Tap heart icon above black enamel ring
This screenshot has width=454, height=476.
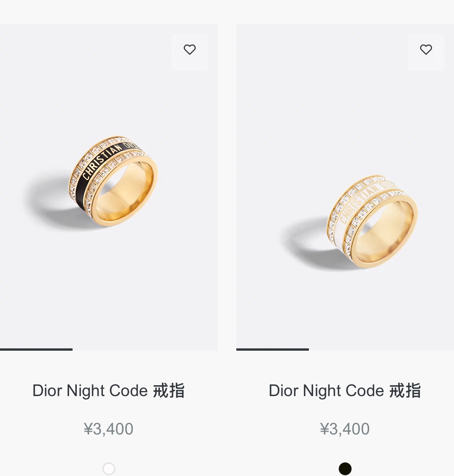pos(190,50)
